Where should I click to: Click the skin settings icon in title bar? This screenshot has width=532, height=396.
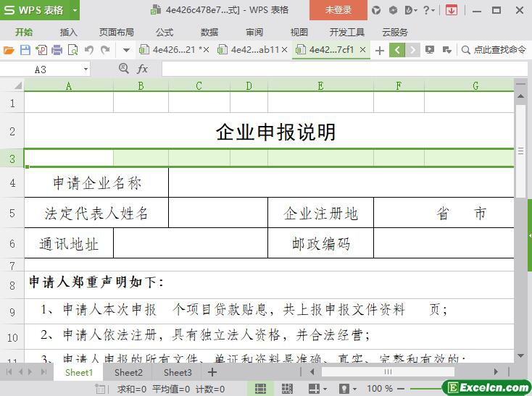[x=376, y=11]
